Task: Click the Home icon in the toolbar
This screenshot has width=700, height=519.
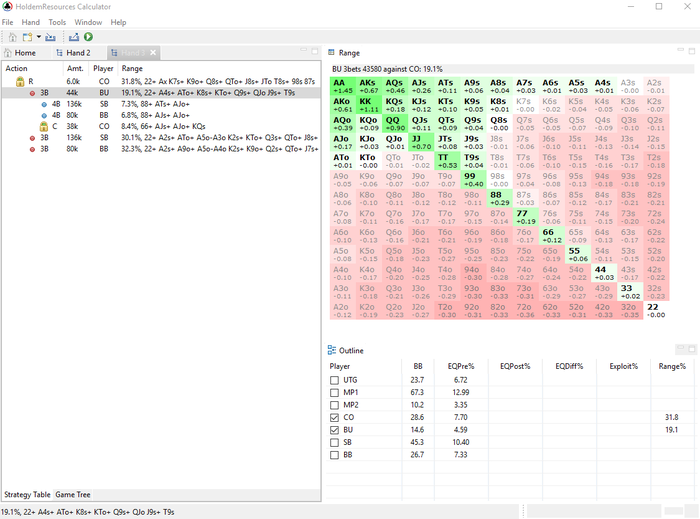Action: coord(12,37)
